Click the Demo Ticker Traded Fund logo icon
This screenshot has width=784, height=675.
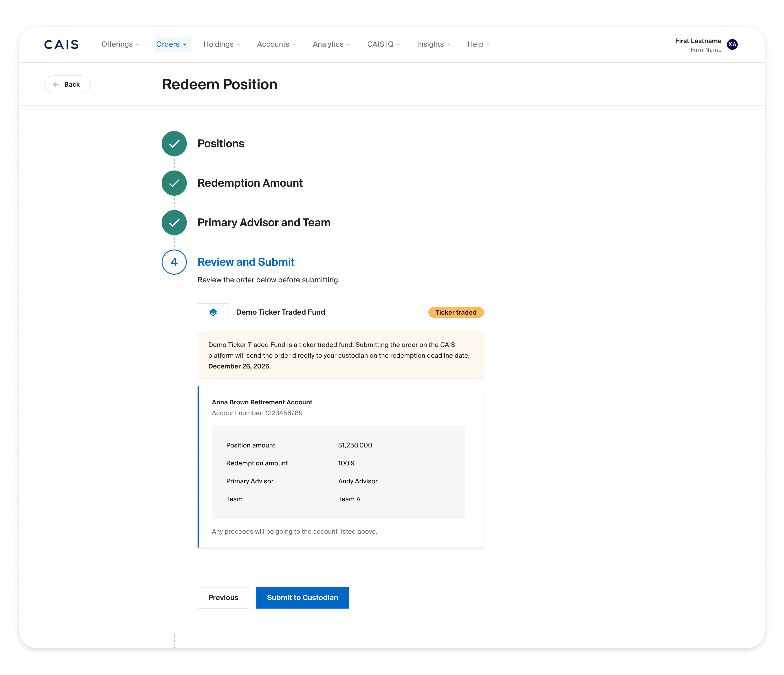(213, 312)
